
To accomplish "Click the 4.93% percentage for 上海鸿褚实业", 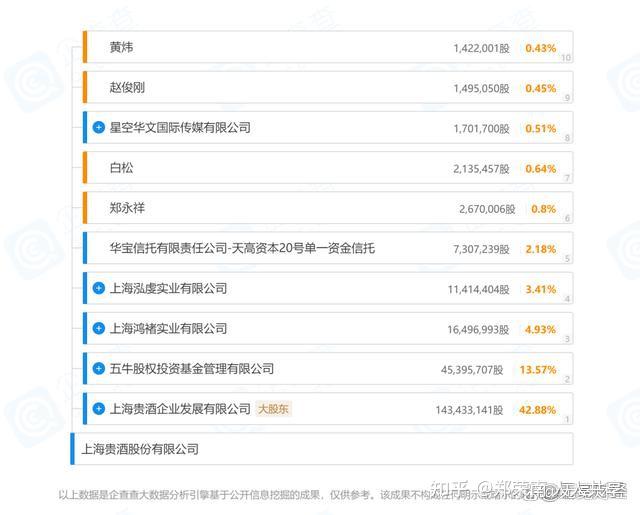I will click(540, 329).
